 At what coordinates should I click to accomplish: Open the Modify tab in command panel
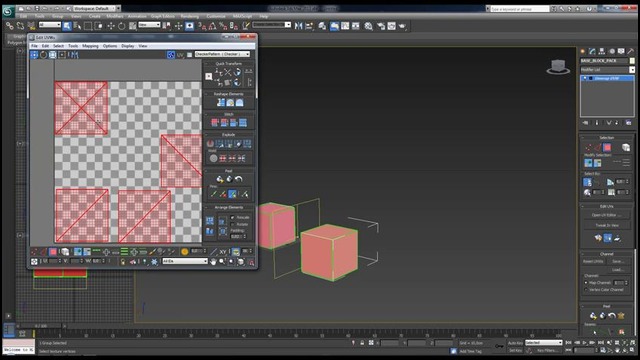coord(592,51)
